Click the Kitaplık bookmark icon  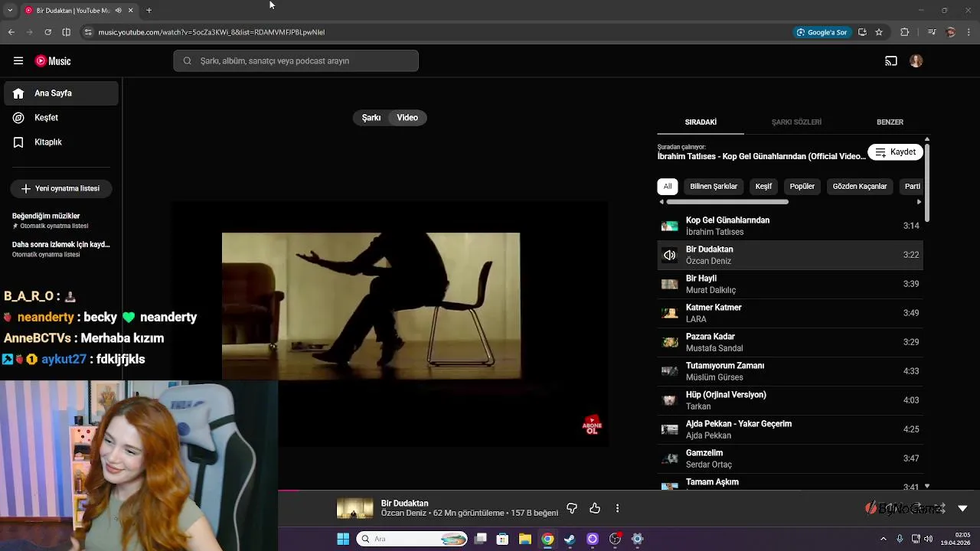[x=18, y=142]
